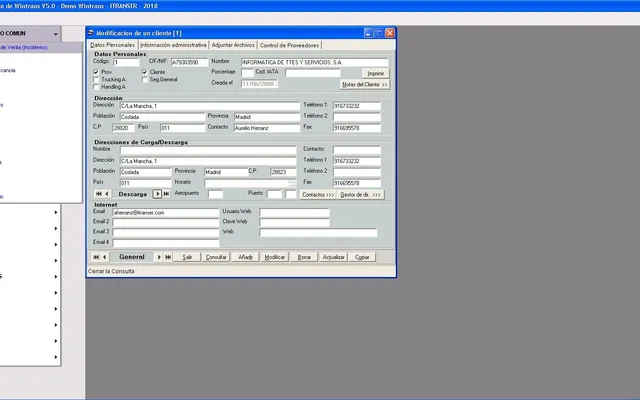
Task: Click the Borrar button
Action: 304,257
